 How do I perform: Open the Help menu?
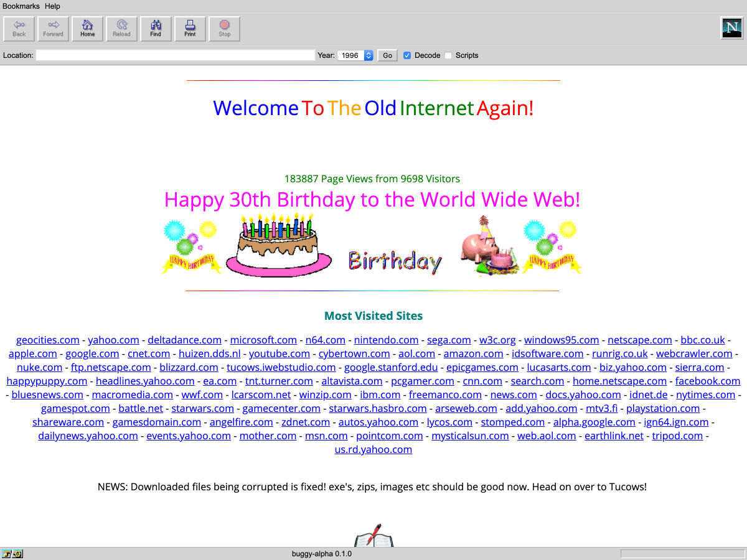tap(52, 6)
